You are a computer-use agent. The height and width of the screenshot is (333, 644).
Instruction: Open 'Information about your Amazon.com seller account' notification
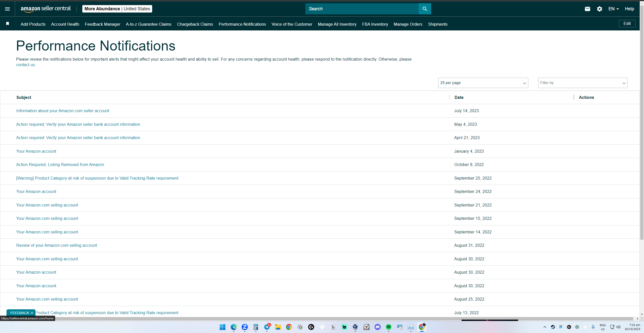(63, 111)
